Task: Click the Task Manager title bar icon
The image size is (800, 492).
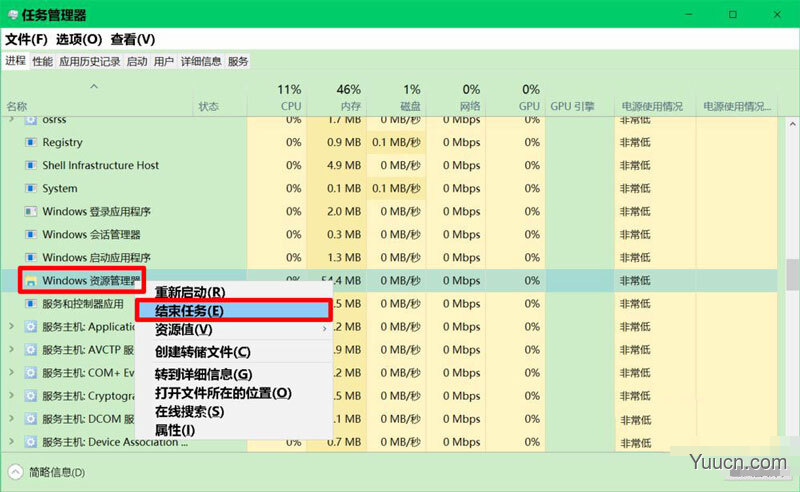Action: pyautogui.click(x=13, y=15)
